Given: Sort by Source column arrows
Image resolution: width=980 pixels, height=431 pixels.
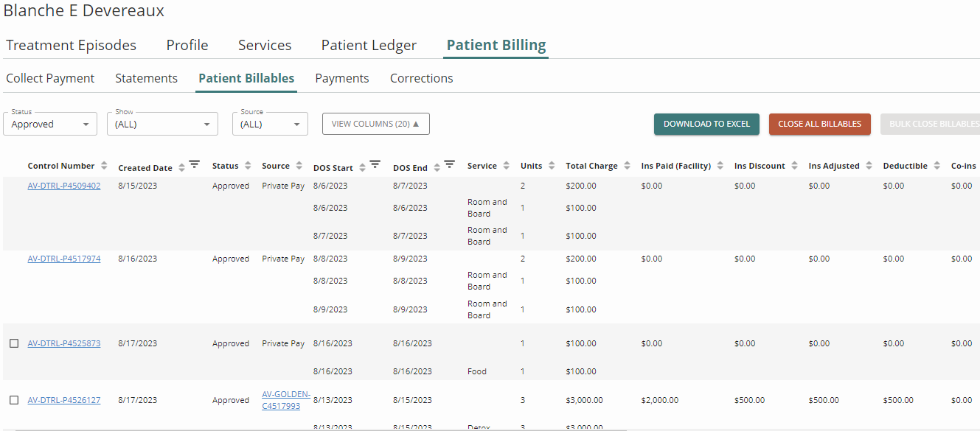Looking at the screenshot, I should (x=299, y=166).
